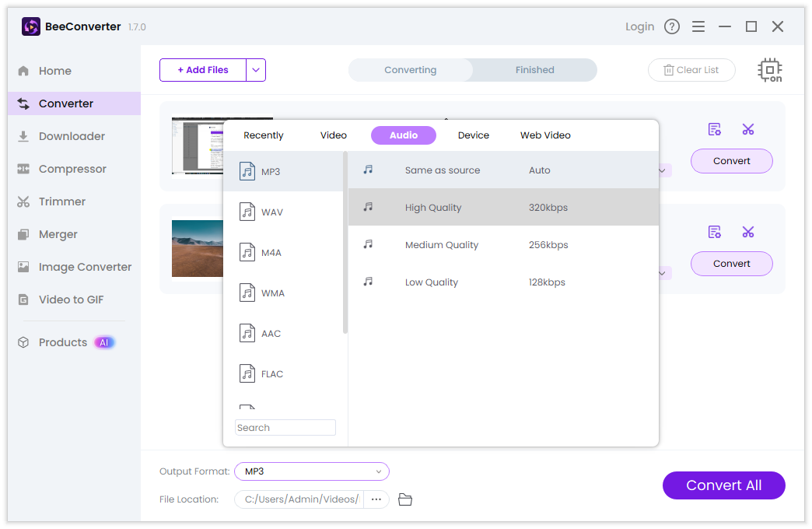
Task: Click the format Search field
Action: pos(285,428)
